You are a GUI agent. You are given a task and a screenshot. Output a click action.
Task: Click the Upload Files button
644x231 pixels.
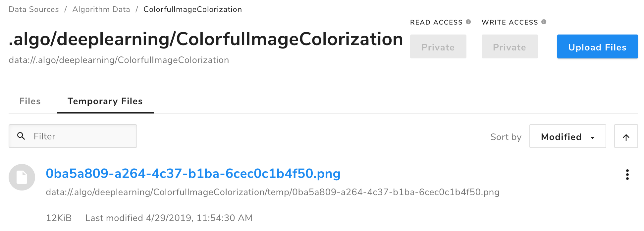click(x=597, y=47)
